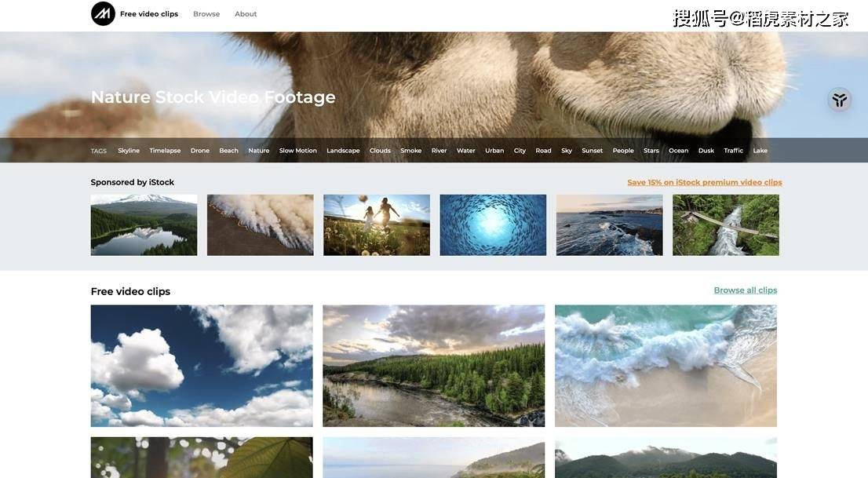Screen dimensions: 868x478
Task: Play the blue sky clouds clip
Action: pos(202,366)
